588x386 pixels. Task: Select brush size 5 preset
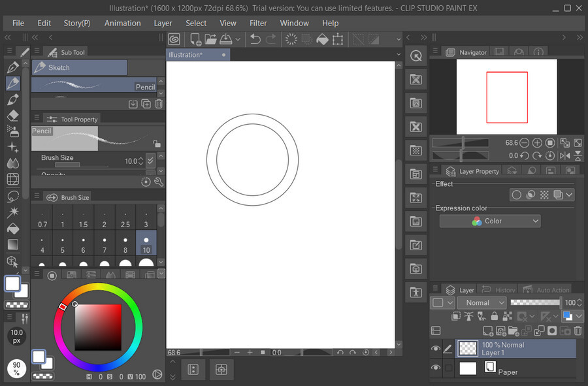tap(63, 243)
